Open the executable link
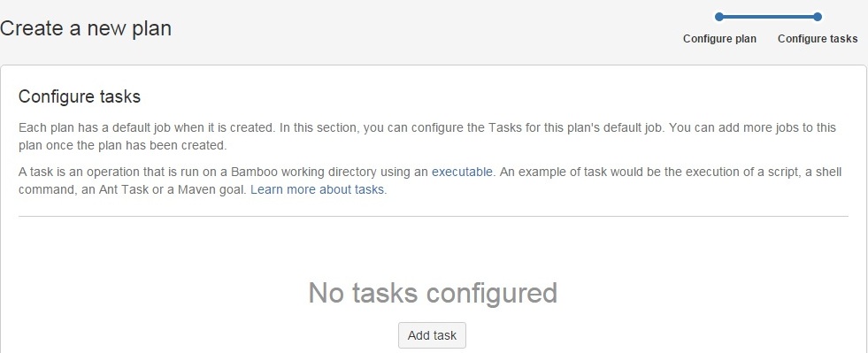Screen dimensions: 868x353 tap(462, 172)
